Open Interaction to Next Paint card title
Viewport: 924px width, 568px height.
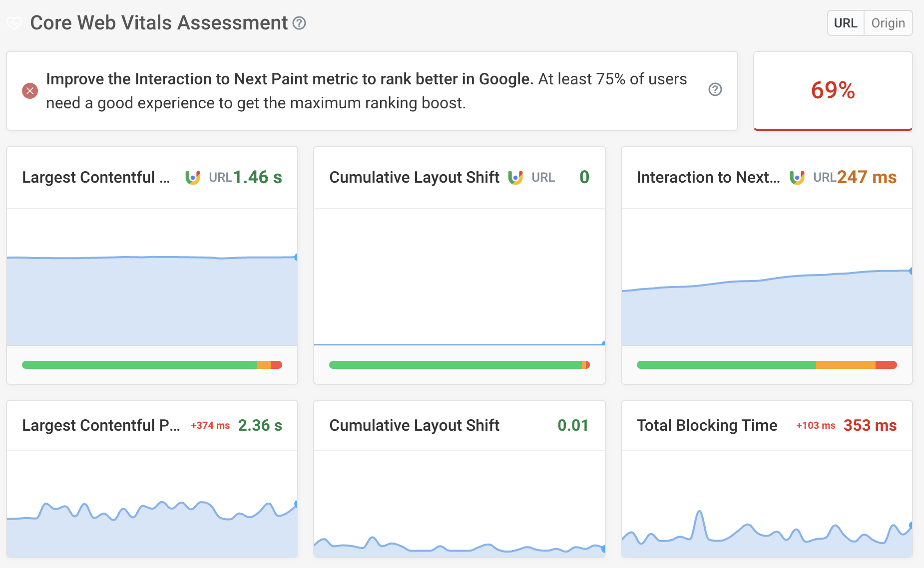point(708,177)
